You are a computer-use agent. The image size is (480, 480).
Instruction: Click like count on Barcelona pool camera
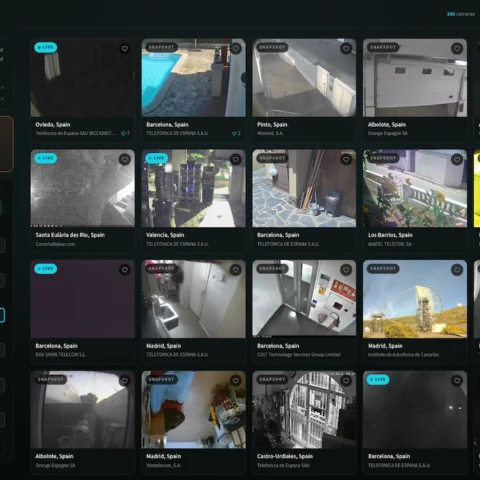[x=236, y=133]
